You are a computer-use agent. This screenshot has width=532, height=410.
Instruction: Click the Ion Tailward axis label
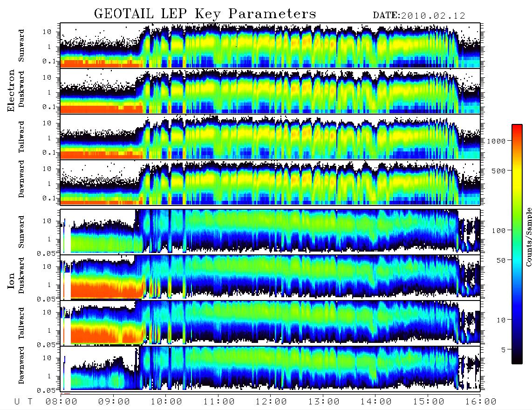21,323
